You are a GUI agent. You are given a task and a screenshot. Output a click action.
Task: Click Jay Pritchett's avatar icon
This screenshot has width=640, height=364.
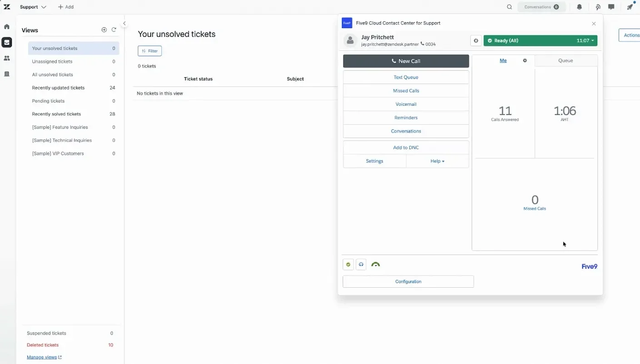click(x=350, y=40)
